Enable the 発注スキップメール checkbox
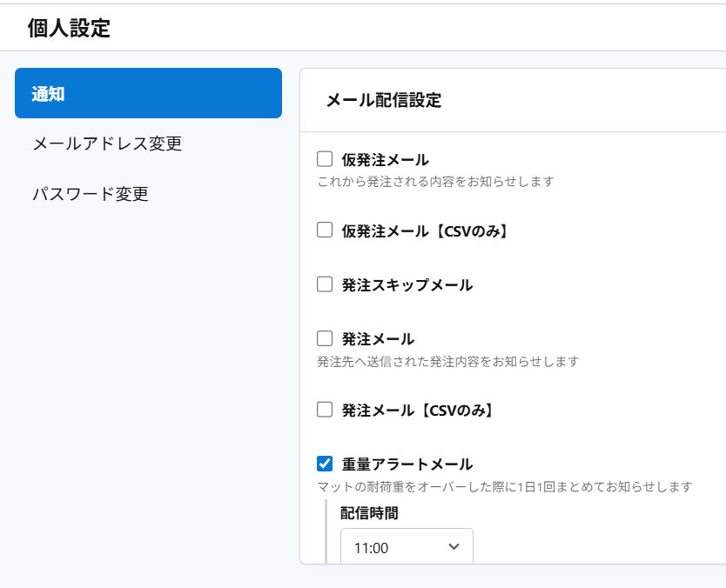Viewport: 726px width, 588px height. tap(325, 284)
